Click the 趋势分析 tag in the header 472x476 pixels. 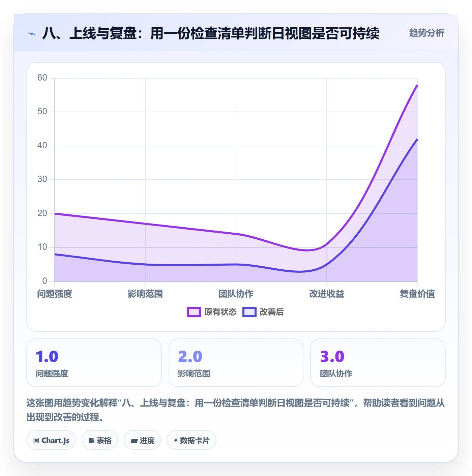point(426,33)
